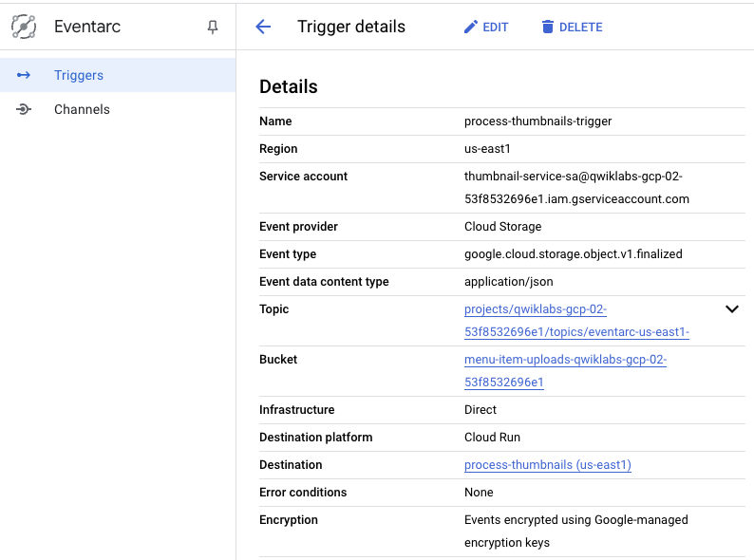Switch to the Channels page label
754x560 pixels.
point(82,109)
